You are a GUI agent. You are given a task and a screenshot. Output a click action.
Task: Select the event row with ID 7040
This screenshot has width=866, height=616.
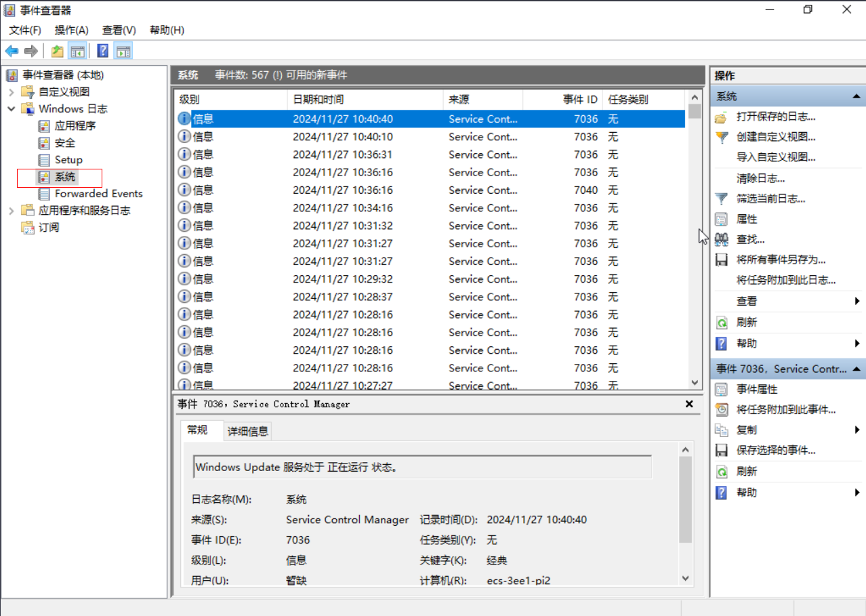click(x=430, y=190)
